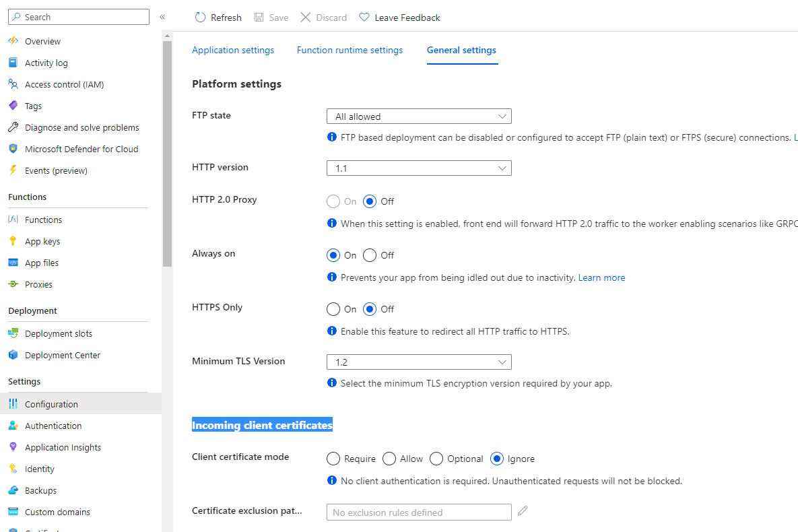Open Deployment Center cube icon

click(x=13, y=355)
